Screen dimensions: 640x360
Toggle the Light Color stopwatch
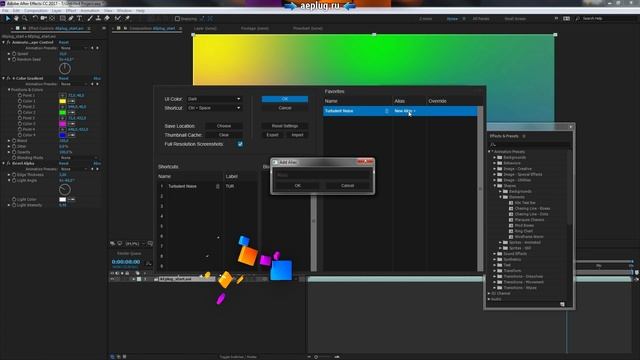click(x=14, y=200)
